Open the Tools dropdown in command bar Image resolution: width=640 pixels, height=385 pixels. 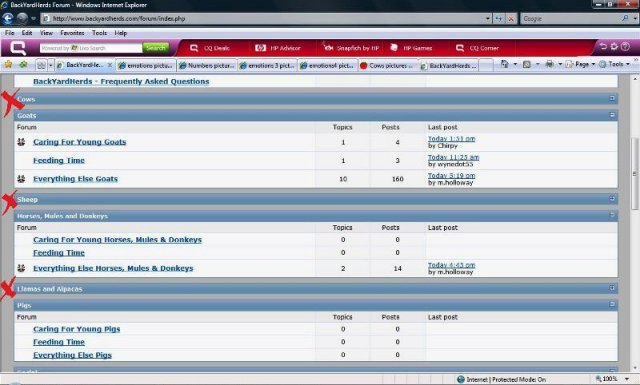(x=615, y=64)
